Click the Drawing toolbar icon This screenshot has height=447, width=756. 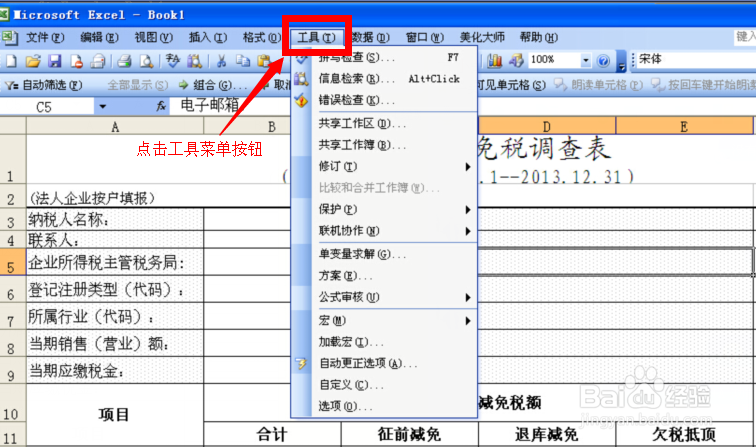pyautogui.click(x=515, y=60)
